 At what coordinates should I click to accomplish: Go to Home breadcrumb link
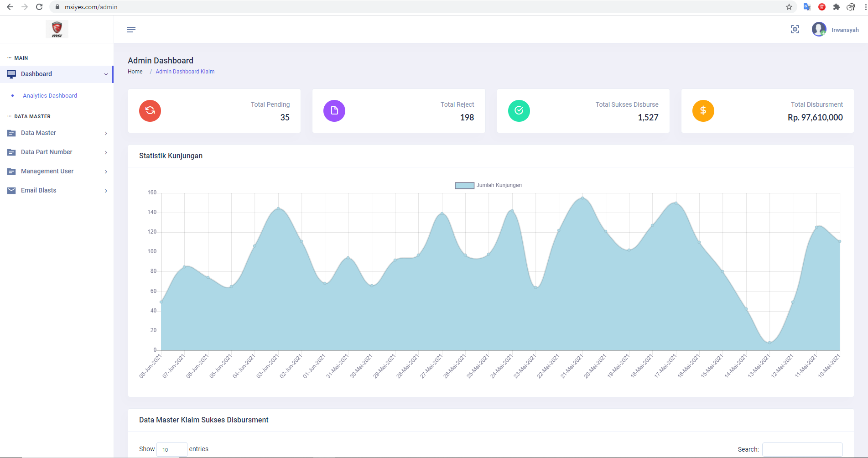[135, 72]
